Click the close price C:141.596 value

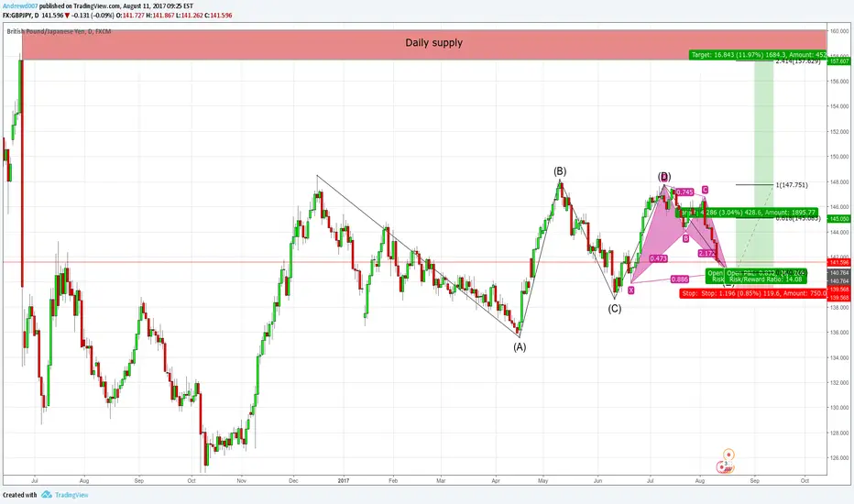tap(218, 16)
